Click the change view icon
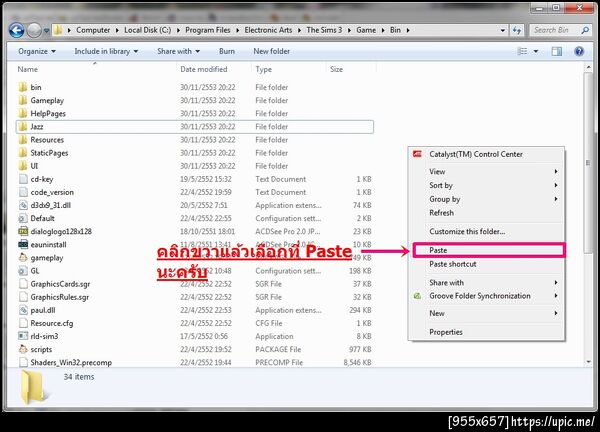This screenshot has width=600, height=432. pos(522,51)
